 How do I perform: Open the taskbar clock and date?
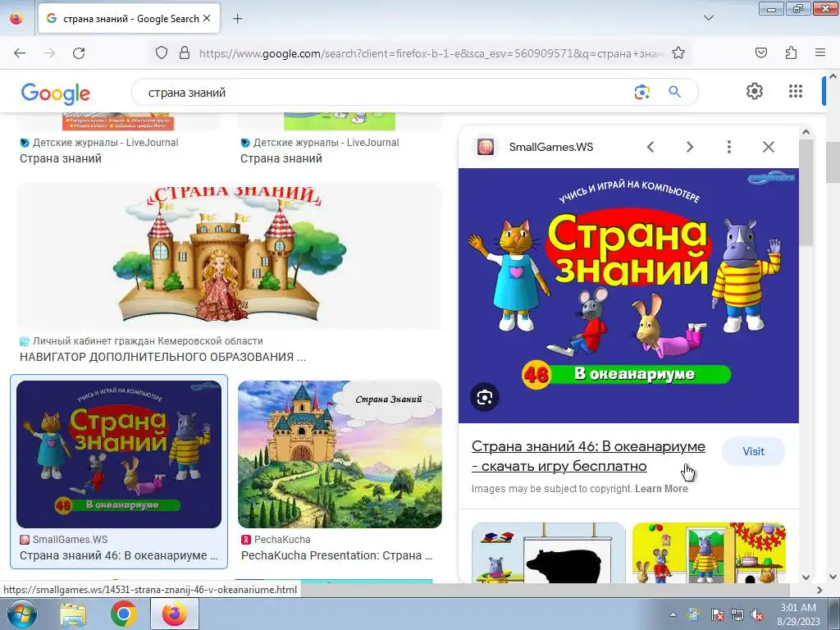[798, 614]
